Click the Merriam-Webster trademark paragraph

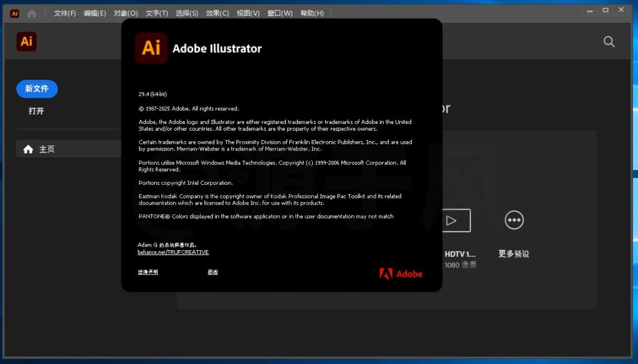tap(275, 146)
